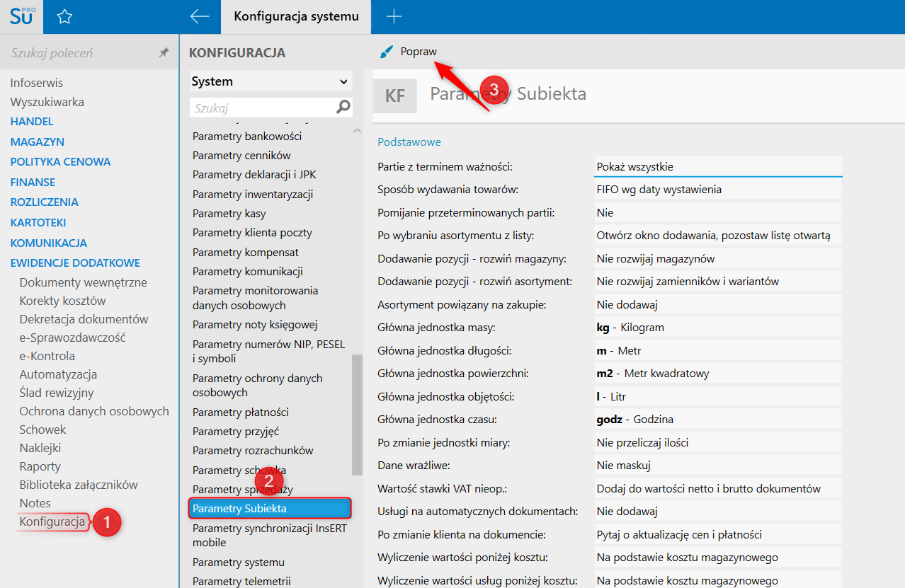Open favorites with the star icon
This screenshot has height=588, width=905.
click(64, 17)
